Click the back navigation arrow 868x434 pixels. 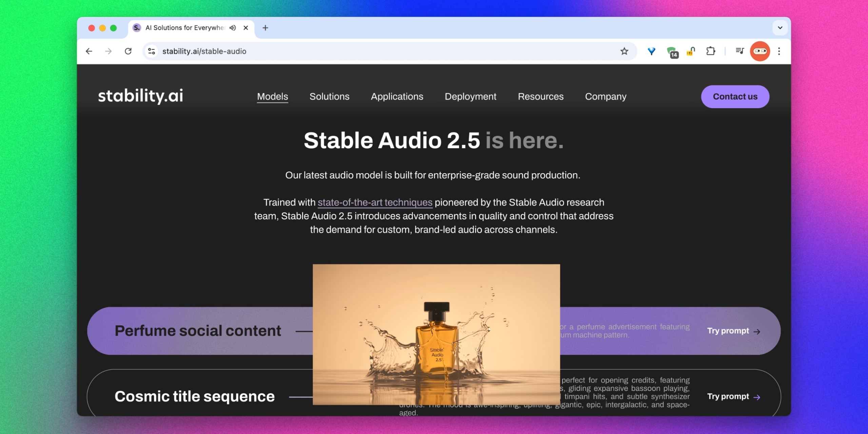click(89, 51)
